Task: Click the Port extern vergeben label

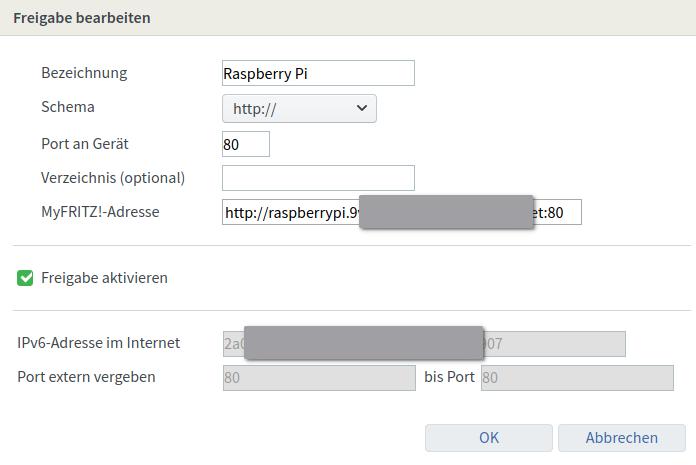Action: coord(87,377)
